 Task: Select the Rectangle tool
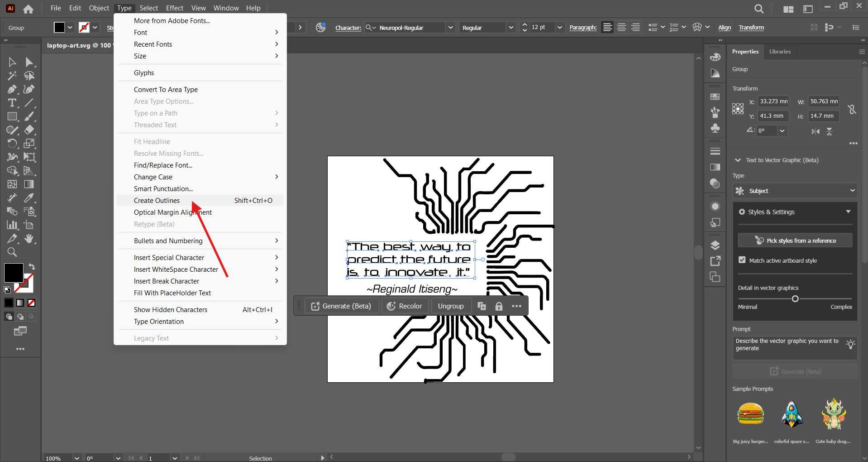pyautogui.click(x=12, y=116)
